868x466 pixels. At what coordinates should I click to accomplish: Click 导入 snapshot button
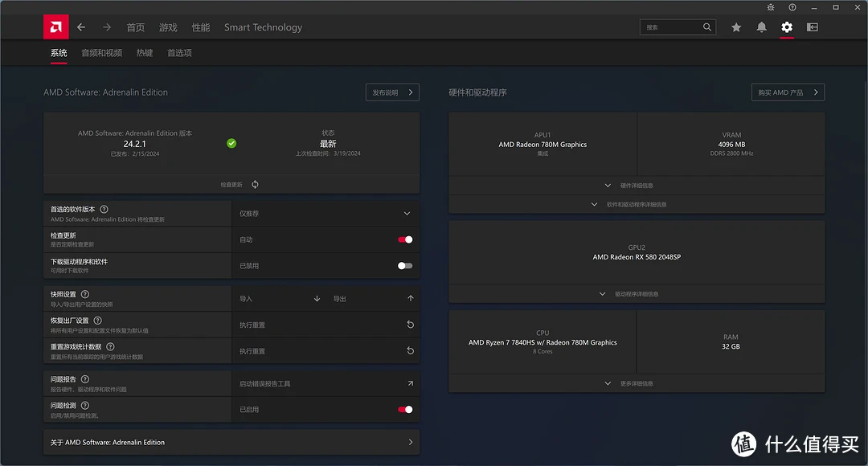(246, 299)
